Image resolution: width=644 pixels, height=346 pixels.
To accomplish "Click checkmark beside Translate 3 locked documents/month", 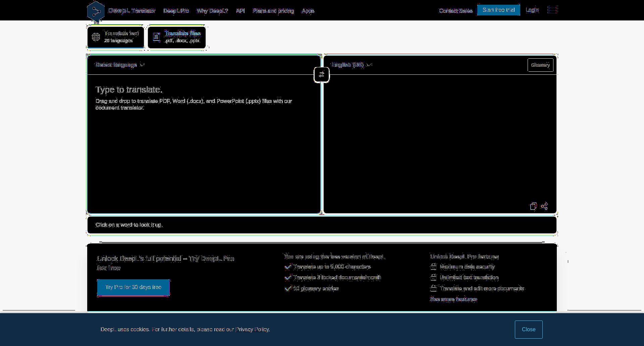I will tap(288, 278).
